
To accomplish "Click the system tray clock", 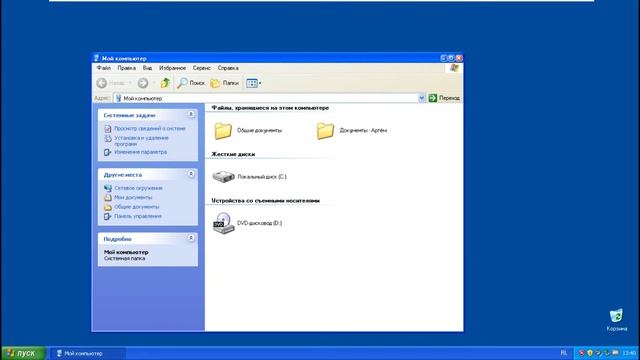I will point(629,353).
